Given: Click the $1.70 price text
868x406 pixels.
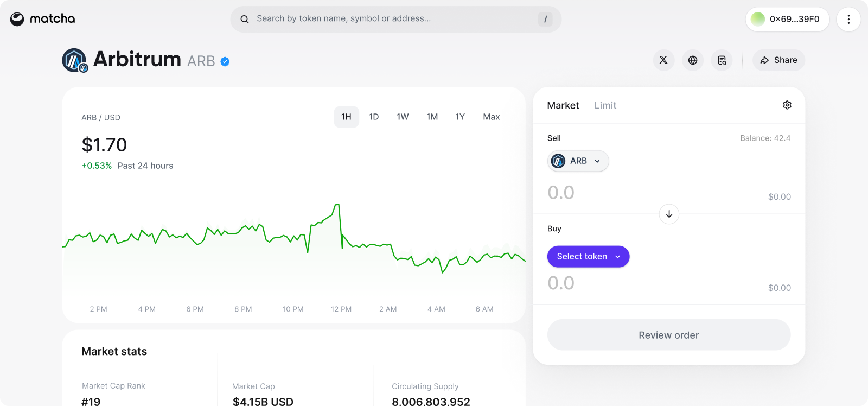Looking at the screenshot, I should [104, 145].
